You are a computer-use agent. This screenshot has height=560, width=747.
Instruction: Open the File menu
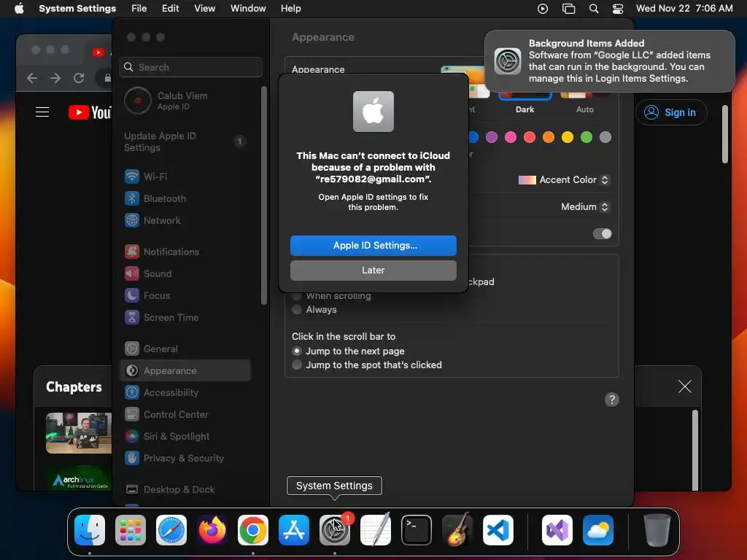(x=139, y=9)
